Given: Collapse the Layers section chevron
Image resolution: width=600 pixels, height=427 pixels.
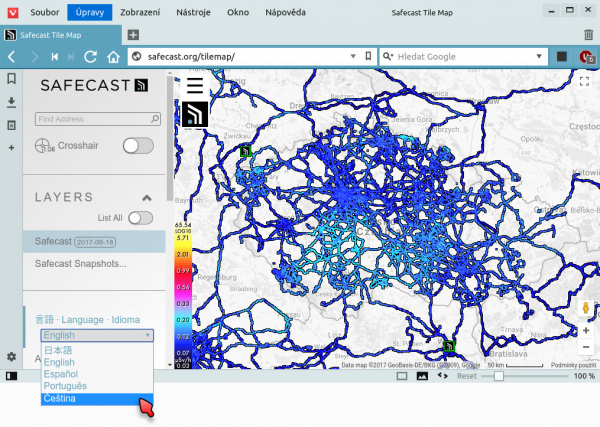Looking at the screenshot, I should pos(147,198).
